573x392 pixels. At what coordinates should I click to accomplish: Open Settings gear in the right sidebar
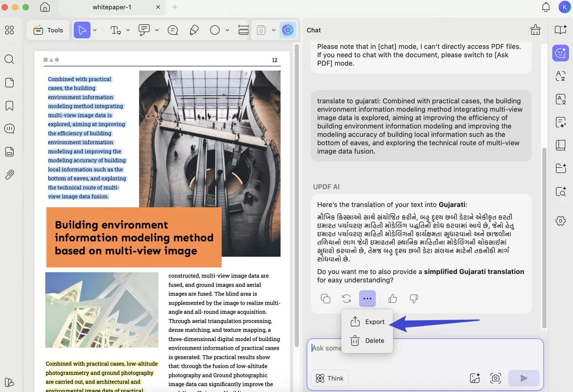(560, 221)
